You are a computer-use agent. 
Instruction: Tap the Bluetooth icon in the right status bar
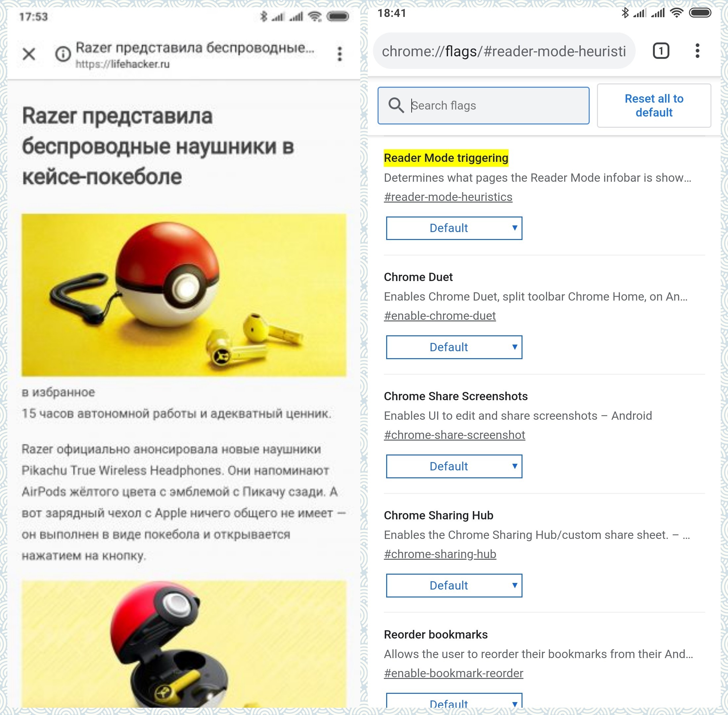pyautogui.click(x=625, y=13)
